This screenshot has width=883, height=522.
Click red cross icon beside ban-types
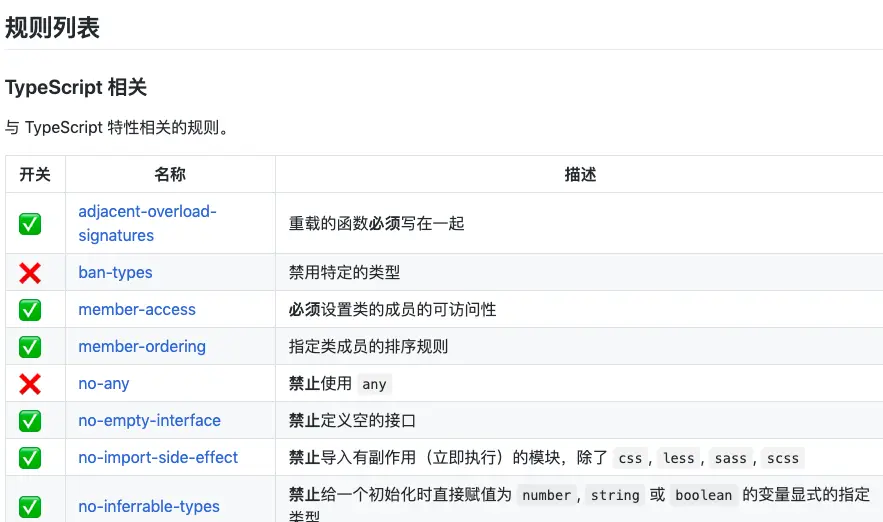click(30, 273)
